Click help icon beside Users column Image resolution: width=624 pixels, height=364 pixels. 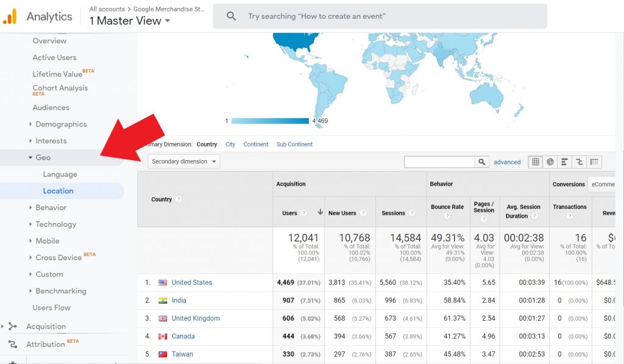tap(303, 213)
